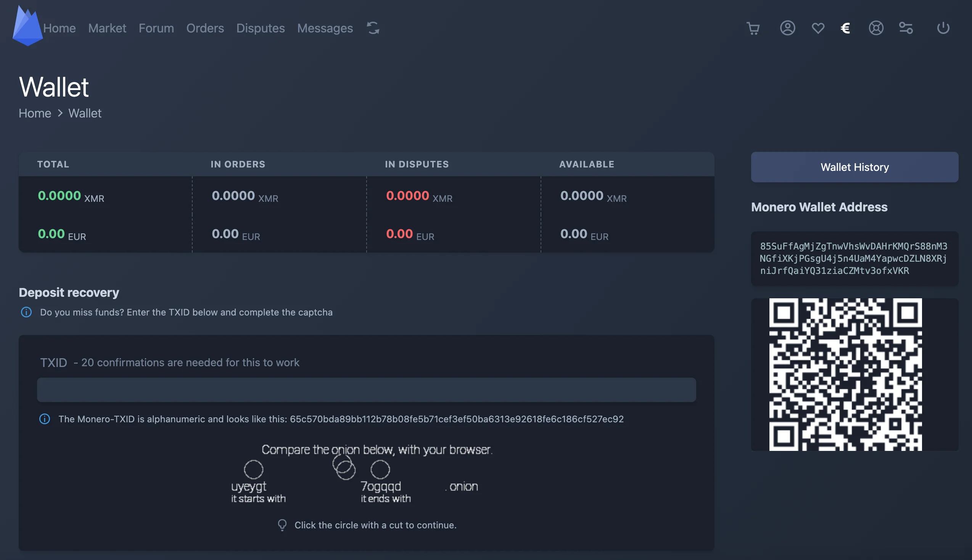Open the Messages menu item
Image resolution: width=972 pixels, height=560 pixels.
(x=325, y=28)
